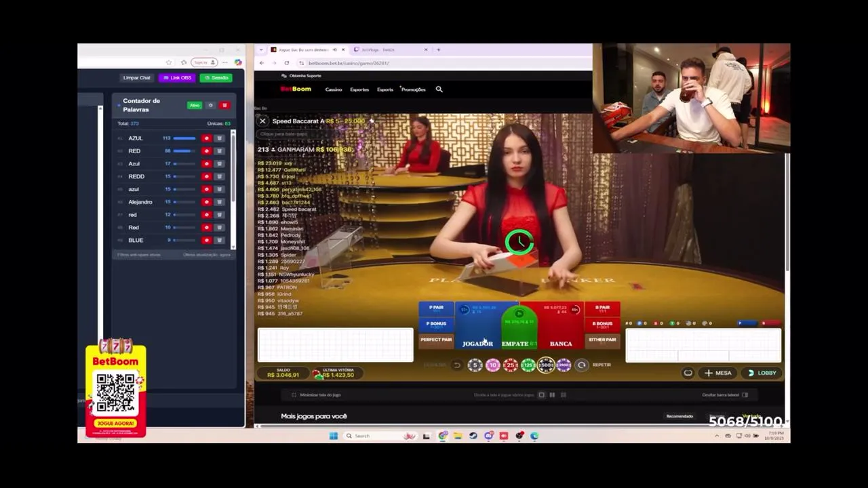The image size is (868, 488).
Task: Open the Cassino menu
Action: click(334, 89)
